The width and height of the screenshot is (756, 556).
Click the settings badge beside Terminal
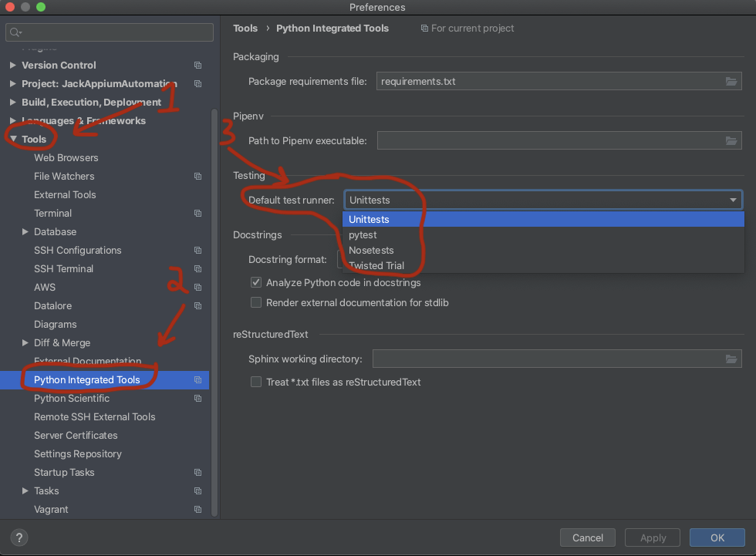tap(197, 214)
